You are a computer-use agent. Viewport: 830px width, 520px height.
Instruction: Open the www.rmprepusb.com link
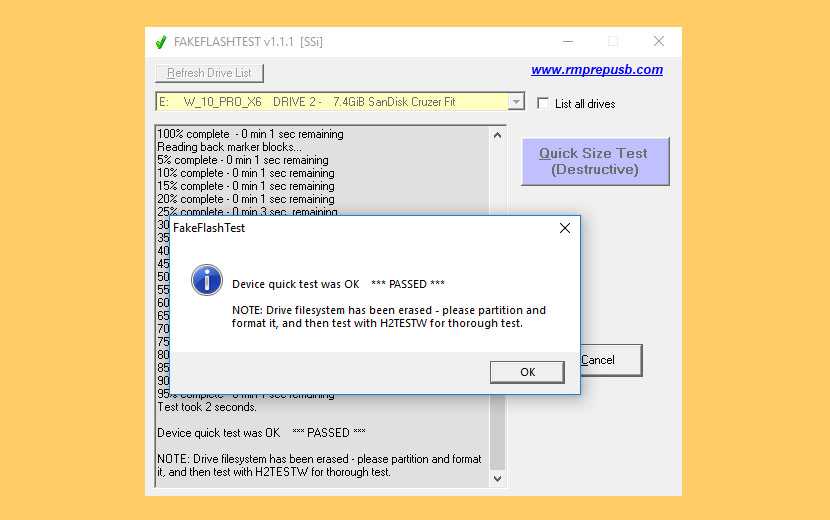coord(596,70)
